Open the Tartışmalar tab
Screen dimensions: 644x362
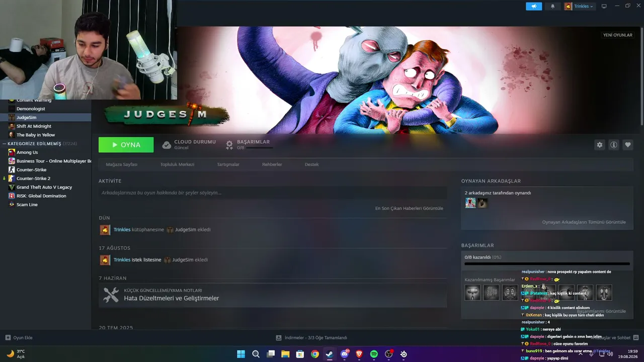click(x=228, y=164)
